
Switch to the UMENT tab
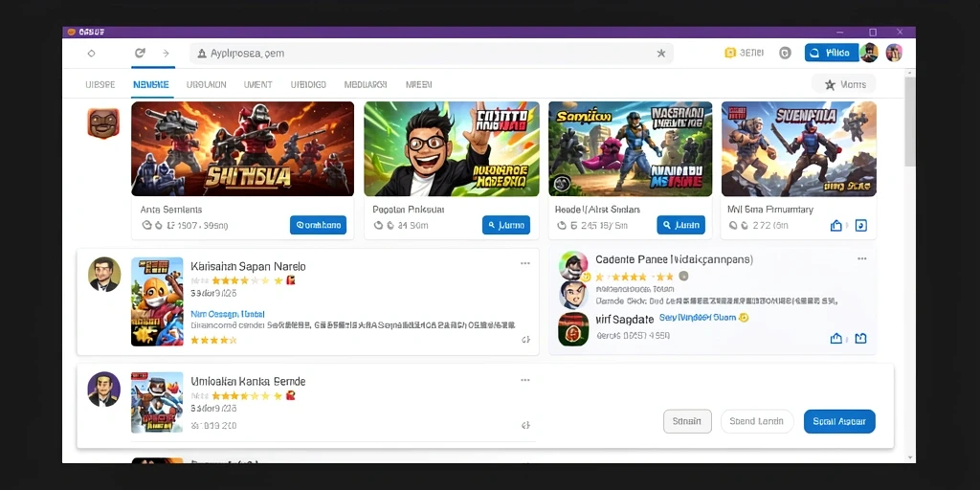[x=258, y=84]
